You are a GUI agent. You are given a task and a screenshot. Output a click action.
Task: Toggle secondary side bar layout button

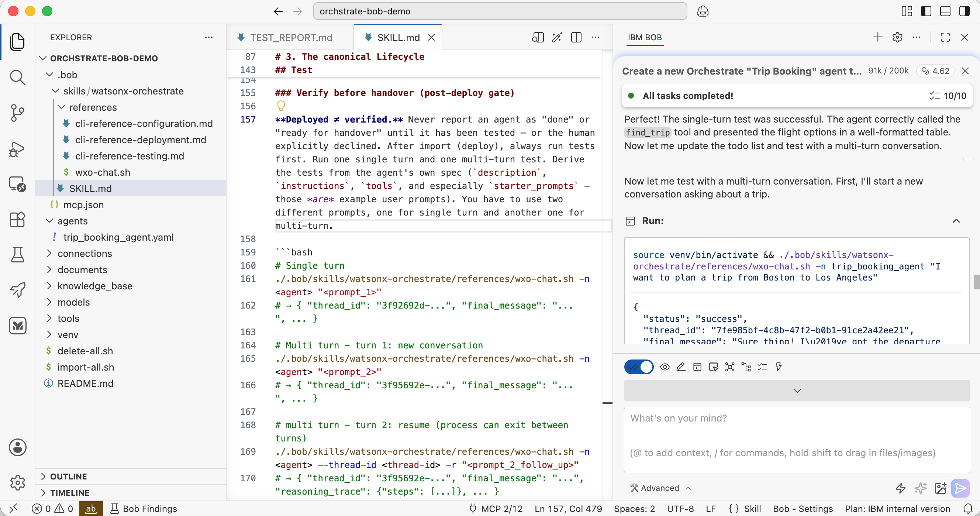click(x=964, y=11)
